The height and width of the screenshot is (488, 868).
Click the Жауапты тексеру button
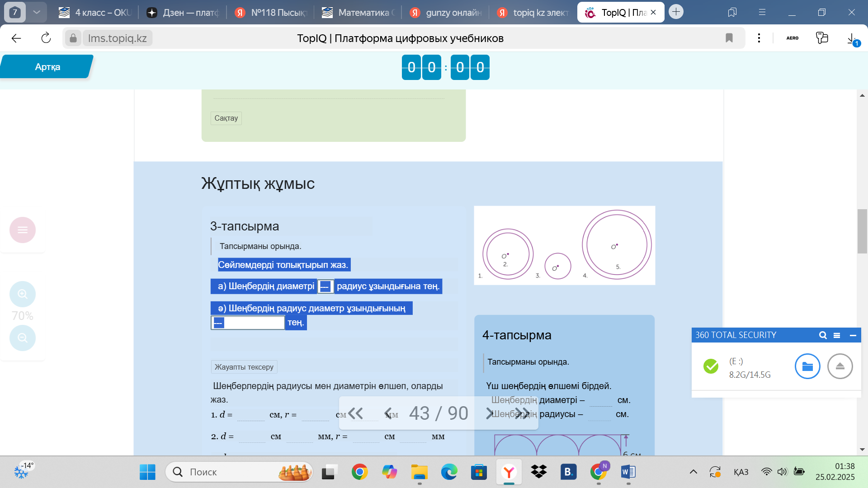[x=244, y=367]
